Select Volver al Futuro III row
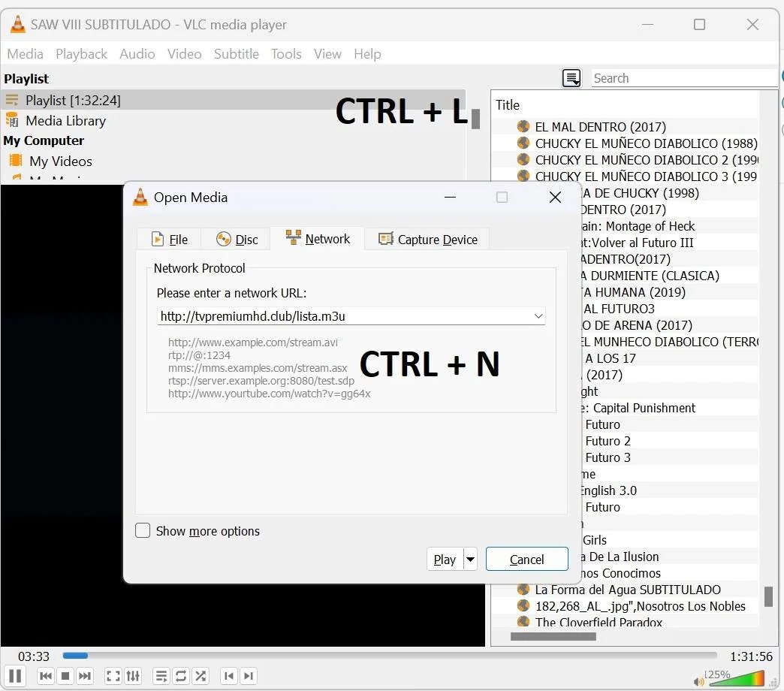Screen dimensions: 784x691 tap(669, 243)
